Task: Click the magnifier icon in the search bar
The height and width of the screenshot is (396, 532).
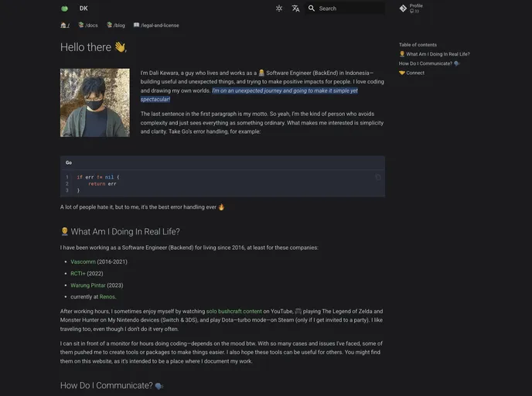Action: tap(312, 9)
